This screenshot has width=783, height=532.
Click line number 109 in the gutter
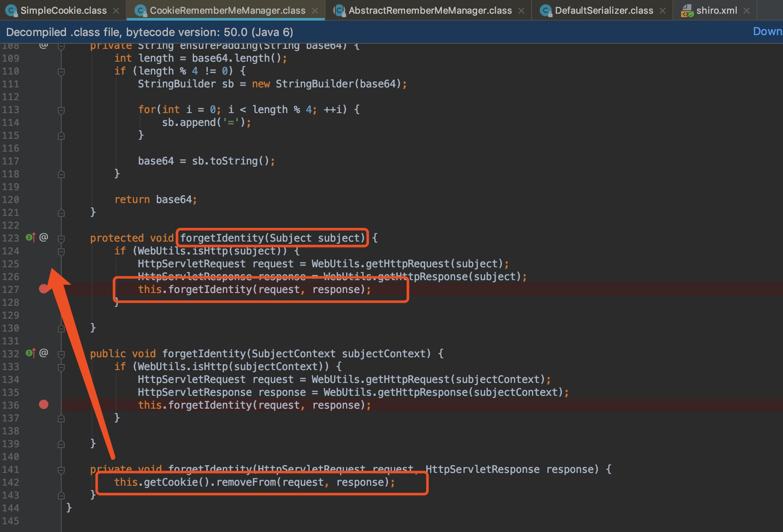pos(11,58)
